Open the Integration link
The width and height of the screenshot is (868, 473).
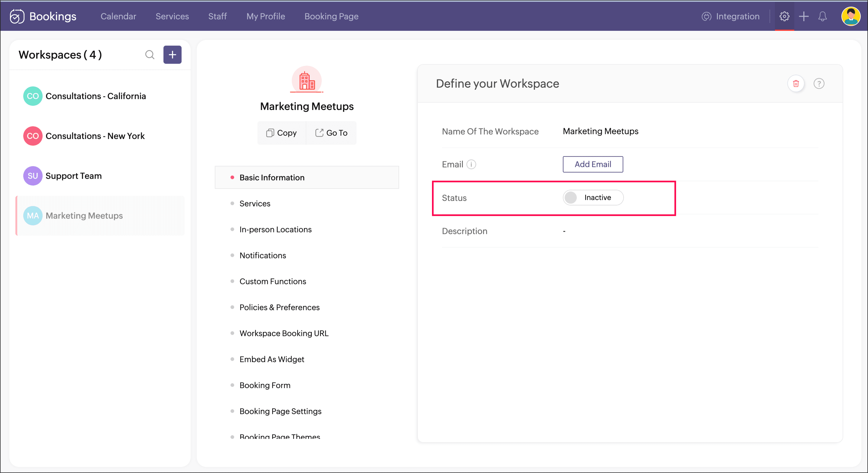pyautogui.click(x=737, y=16)
